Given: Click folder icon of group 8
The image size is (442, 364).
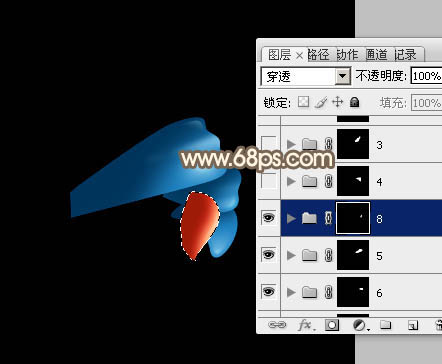Looking at the screenshot, I should coord(309,218).
